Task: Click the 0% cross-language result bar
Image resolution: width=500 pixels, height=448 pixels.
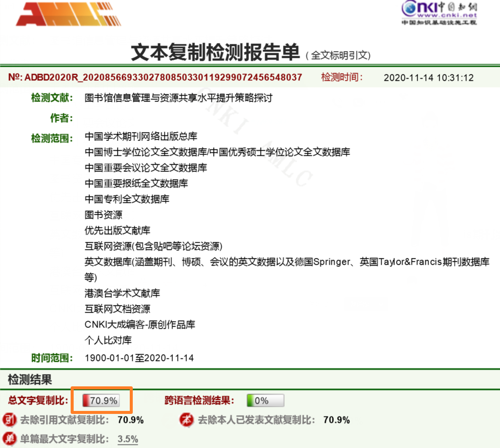Action: pos(266,400)
